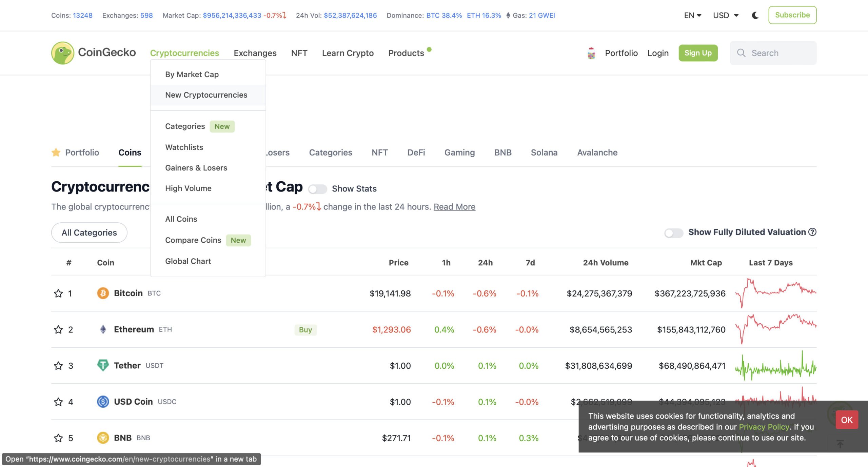Select Categories in Cryptocurrencies dropdown

[x=208, y=126]
